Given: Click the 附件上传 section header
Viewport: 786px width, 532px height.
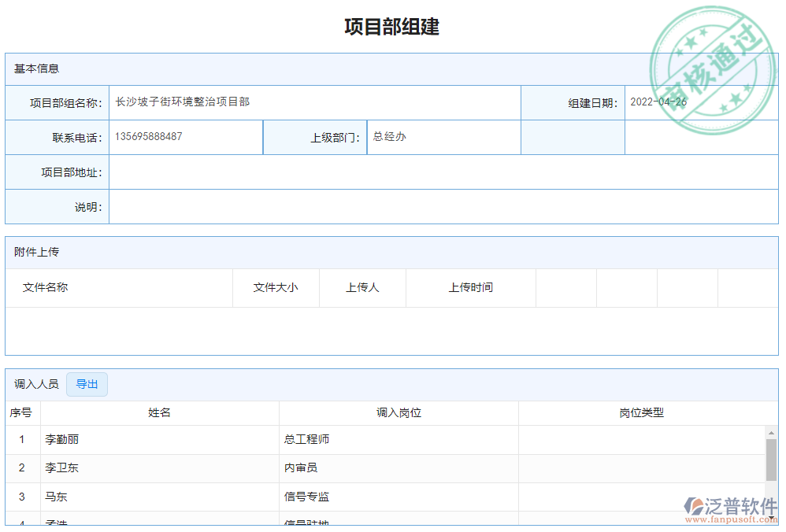Looking at the screenshot, I should [31, 252].
